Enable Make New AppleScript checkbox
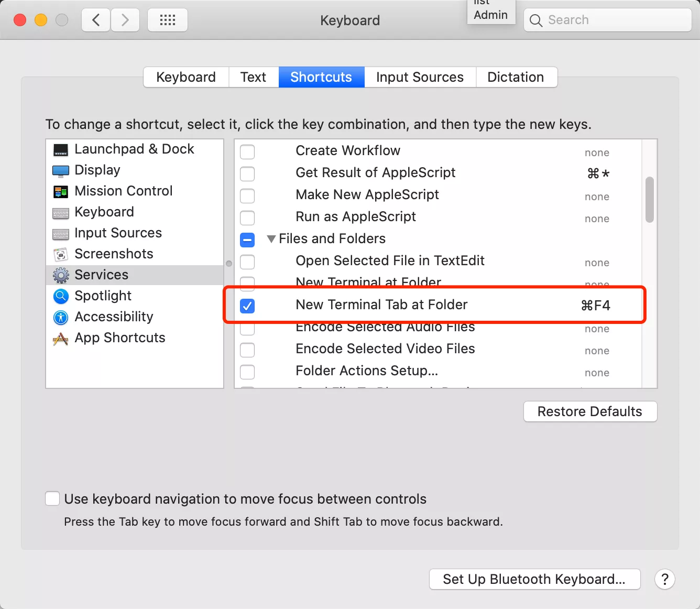The image size is (700, 609). (x=247, y=196)
